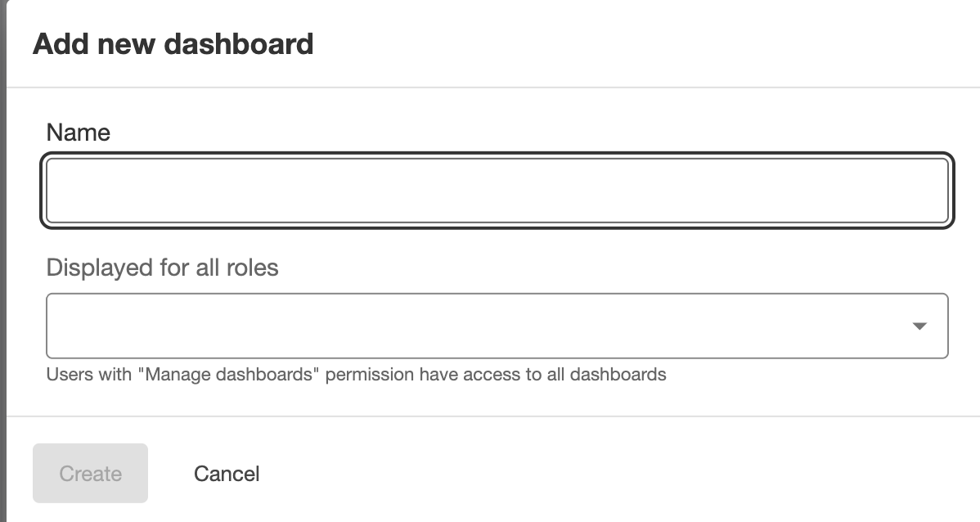Image resolution: width=980 pixels, height=522 pixels.
Task: Click Create to add the dashboard
Action: coord(90,473)
